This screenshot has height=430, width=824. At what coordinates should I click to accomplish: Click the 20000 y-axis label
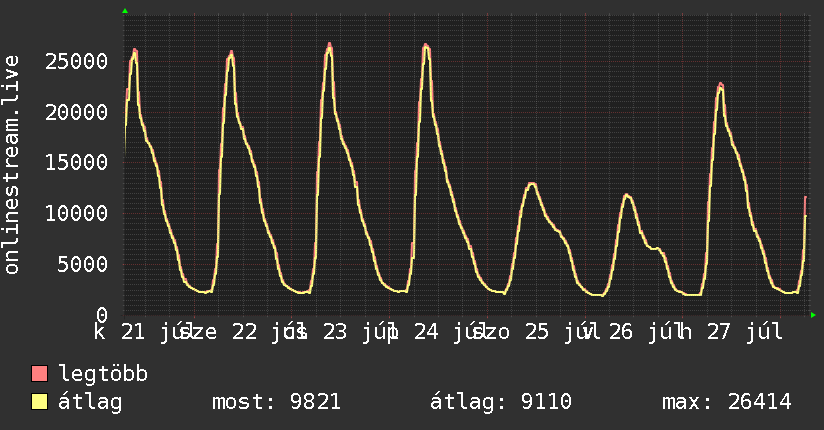click(x=77, y=112)
